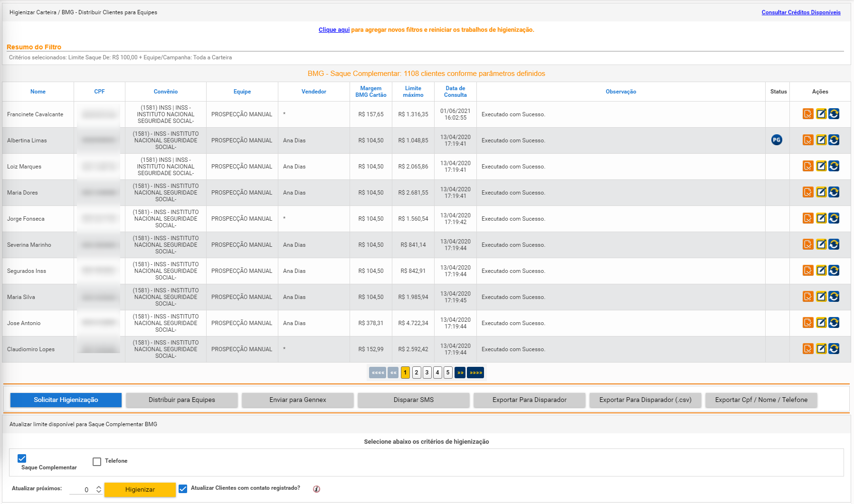Click 'R$ 378,31' margin for Jose Antonio
This screenshot has width=854, height=504.
click(x=371, y=323)
